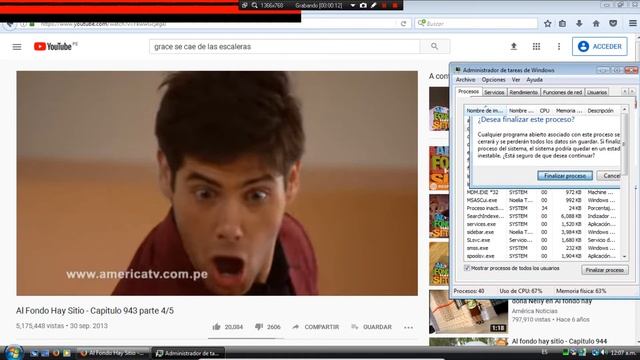The width and height of the screenshot is (640, 360).
Task: Click the video player area
Action: 217,183
